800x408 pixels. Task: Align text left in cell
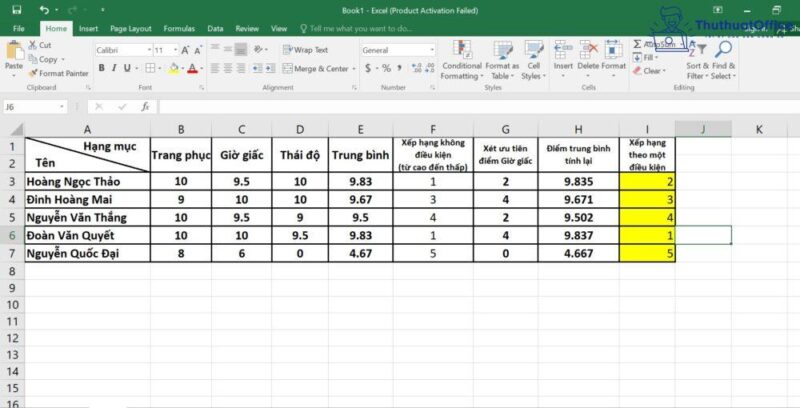click(215, 68)
